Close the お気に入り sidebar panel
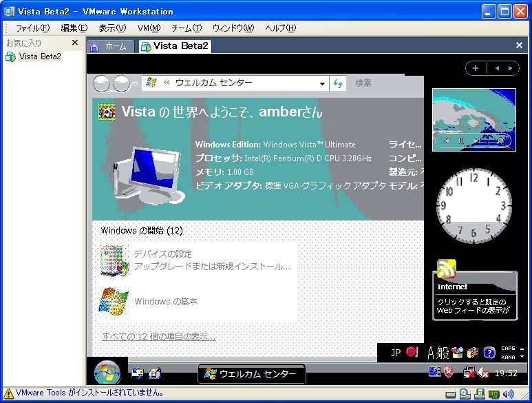532x403 pixels. click(75, 43)
